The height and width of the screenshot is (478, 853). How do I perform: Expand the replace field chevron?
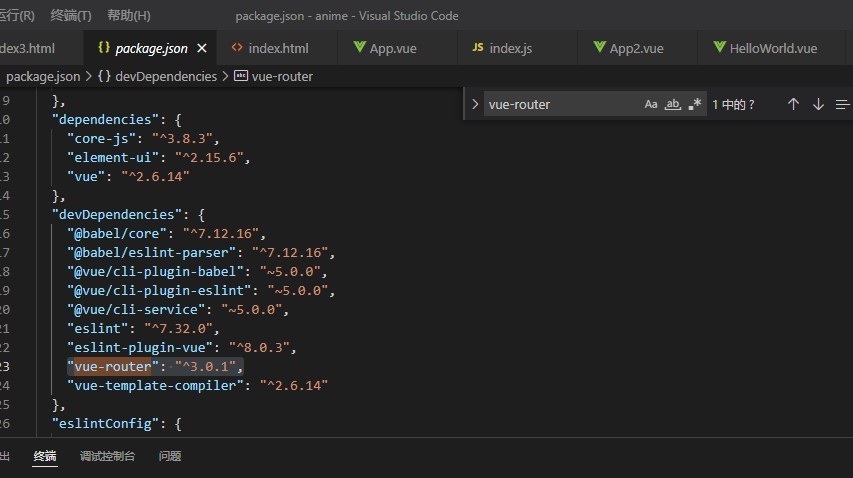pos(475,104)
